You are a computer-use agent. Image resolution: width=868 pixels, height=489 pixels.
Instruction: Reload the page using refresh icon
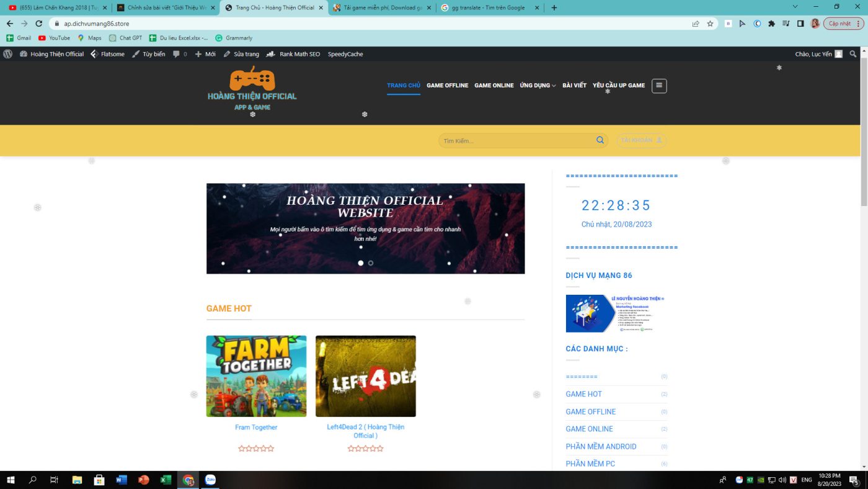(x=39, y=24)
